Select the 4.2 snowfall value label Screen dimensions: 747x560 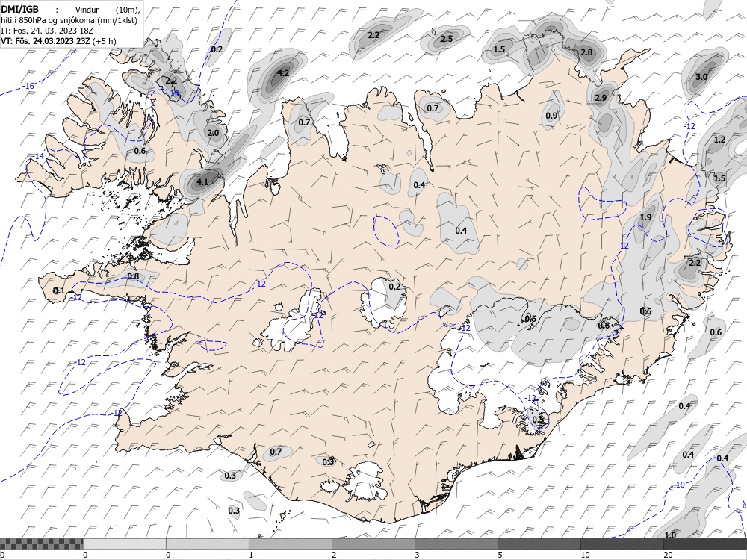[283, 73]
